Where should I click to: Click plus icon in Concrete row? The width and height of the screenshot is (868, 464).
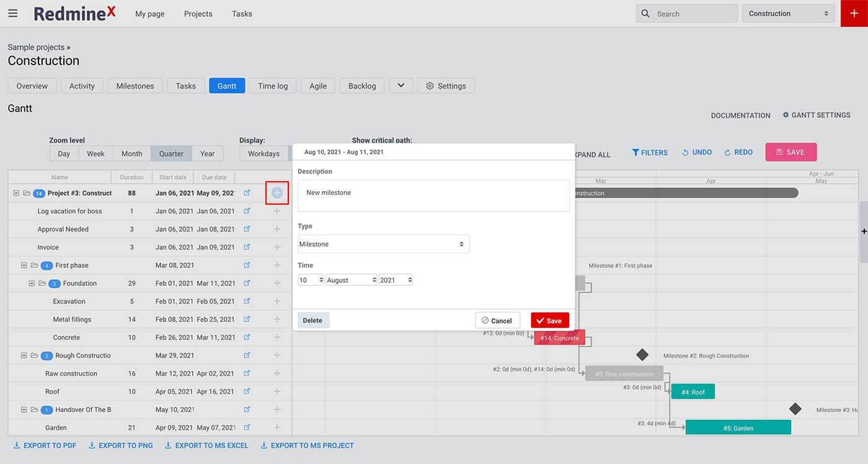coord(277,337)
